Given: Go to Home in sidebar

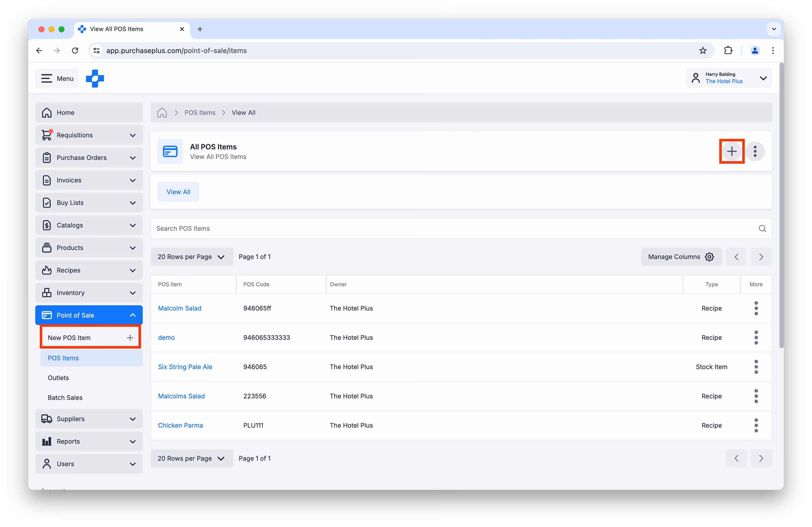Looking at the screenshot, I should [89, 113].
